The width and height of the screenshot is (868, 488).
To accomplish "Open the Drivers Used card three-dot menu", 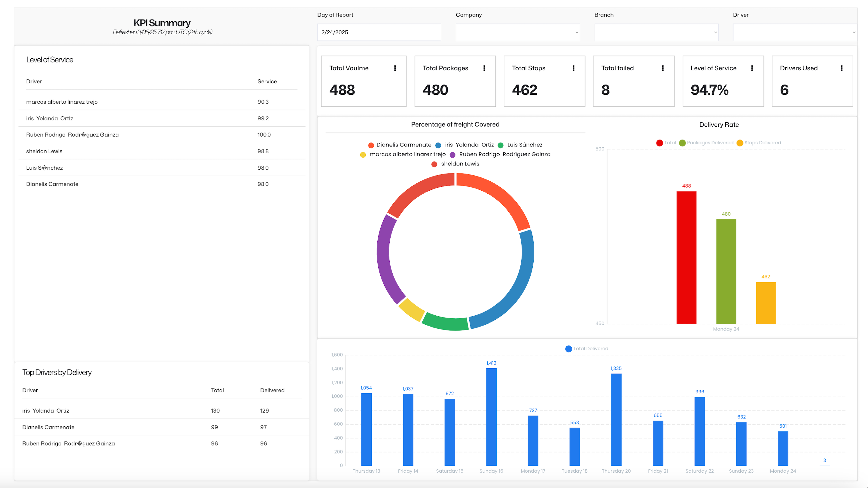I will coord(842,68).
